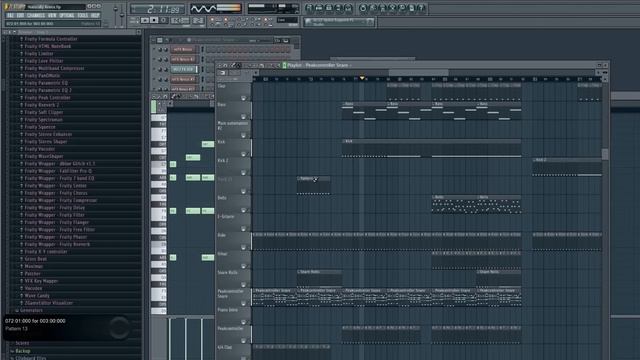Image resolution: width=640 pixels, height=360 pixels.
Task: Click the volume knob of first channel rack row
Action: tap(165, 49)
